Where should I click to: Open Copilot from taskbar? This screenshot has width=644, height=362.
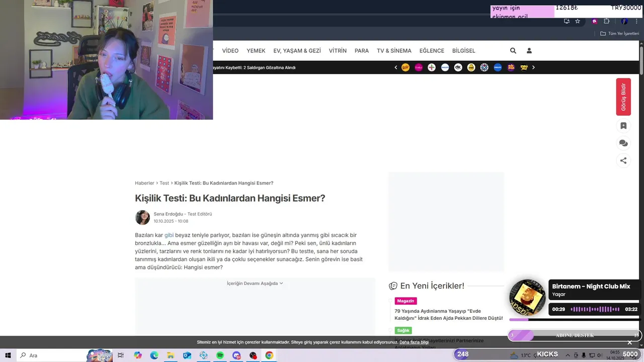(x=138, y=355)
